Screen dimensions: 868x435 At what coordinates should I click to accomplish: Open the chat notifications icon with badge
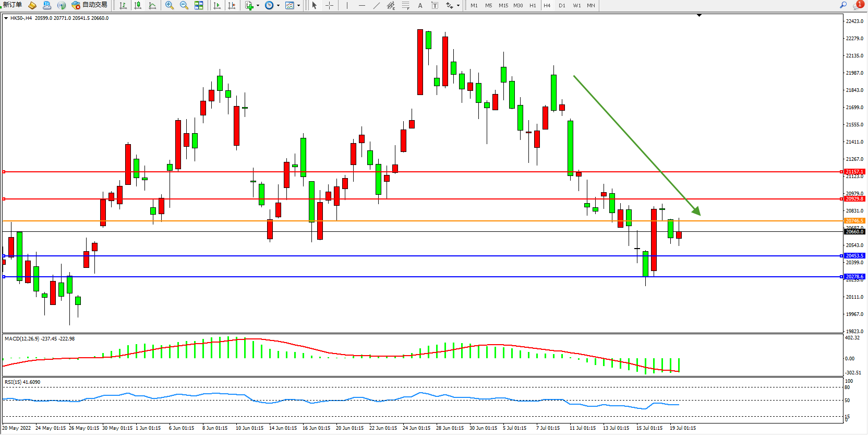(858, 5)
